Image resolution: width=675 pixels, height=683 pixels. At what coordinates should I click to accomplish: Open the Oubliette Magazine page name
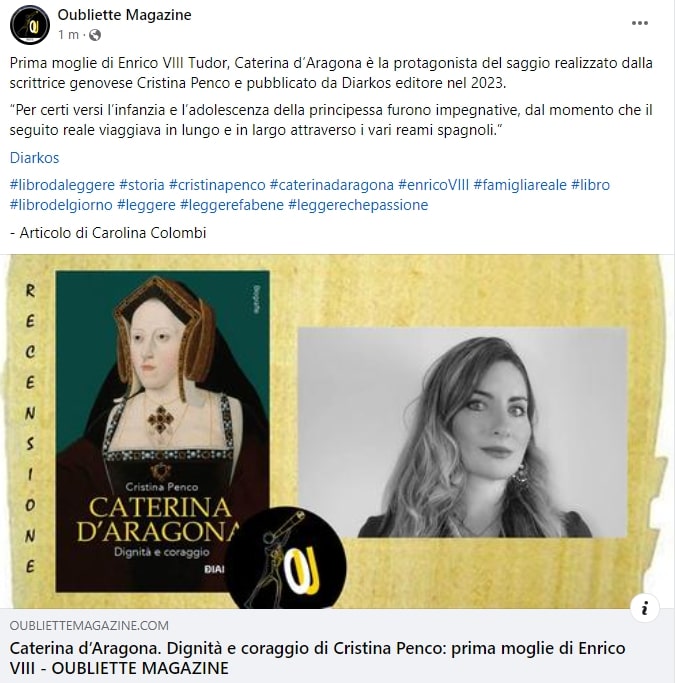(125, 14)
